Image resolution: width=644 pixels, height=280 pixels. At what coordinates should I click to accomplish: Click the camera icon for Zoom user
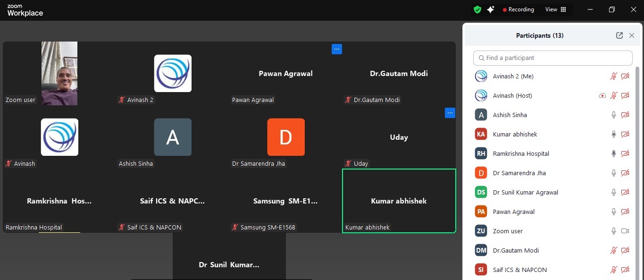pos(625,231)
